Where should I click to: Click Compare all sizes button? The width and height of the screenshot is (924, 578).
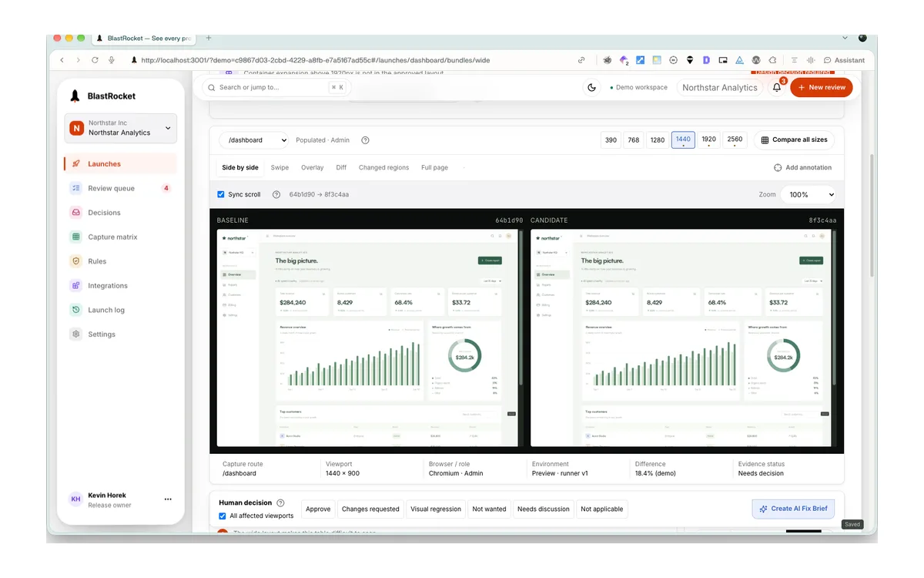[794, 140]
